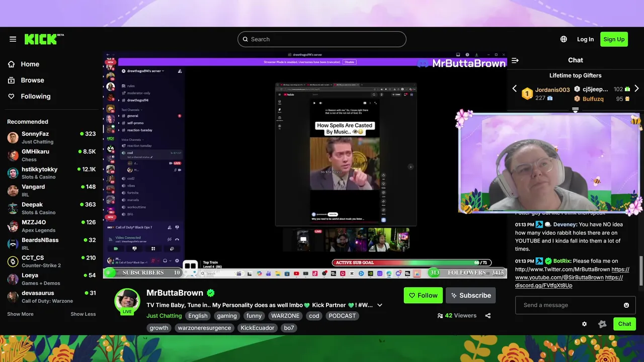Open the Just Chatting category link
Image resolution: width=644 pixels, height=362 pixels.
pos(164,316)
